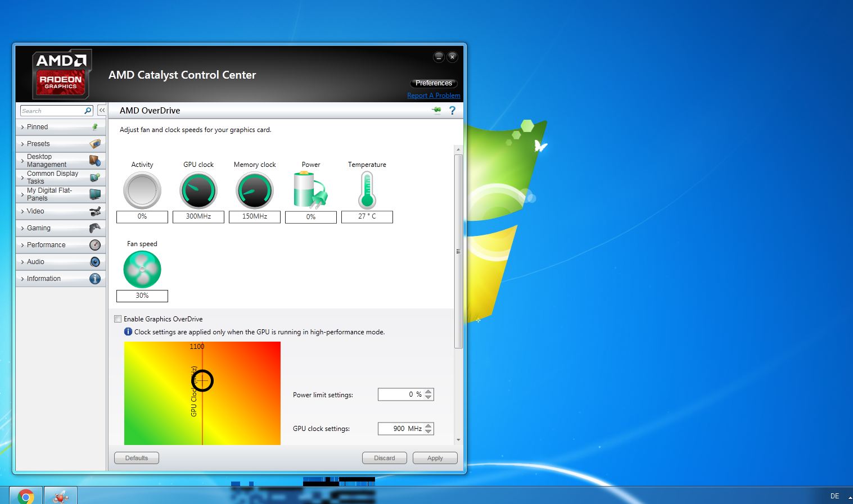Click the Temperature thermometer icon
The width and height of the screenshot is (853, 504).
tap(367, 190)
